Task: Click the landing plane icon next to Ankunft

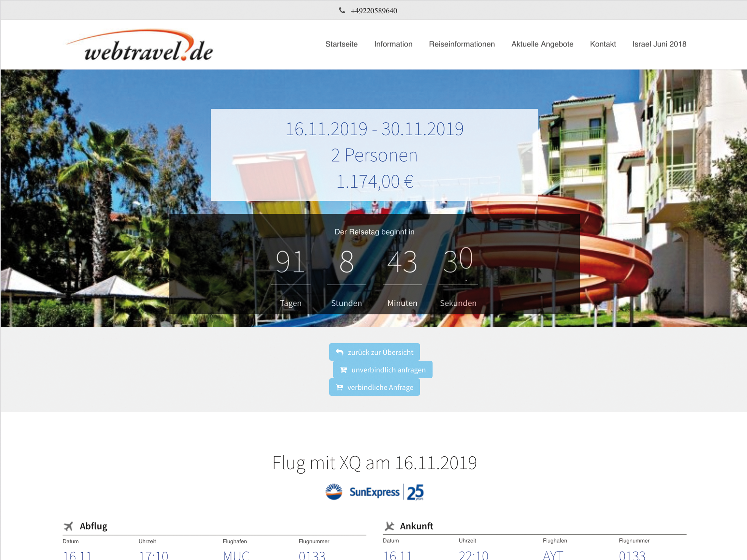Action: 389,526
